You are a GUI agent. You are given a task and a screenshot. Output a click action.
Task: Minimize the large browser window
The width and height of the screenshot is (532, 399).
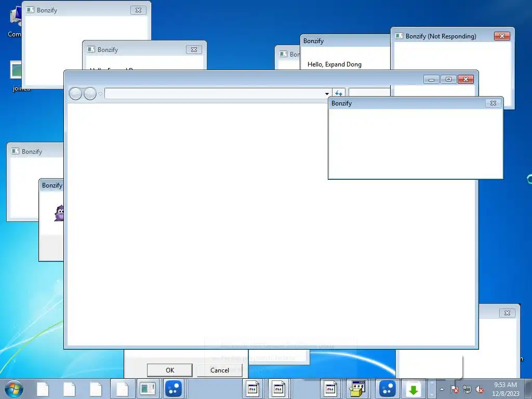(431, 79)
